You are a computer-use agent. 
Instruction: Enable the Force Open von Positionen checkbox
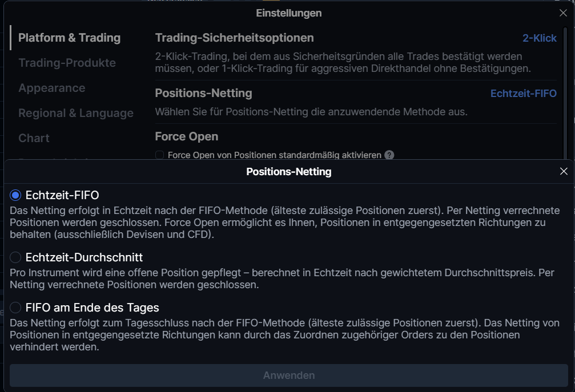159,155
